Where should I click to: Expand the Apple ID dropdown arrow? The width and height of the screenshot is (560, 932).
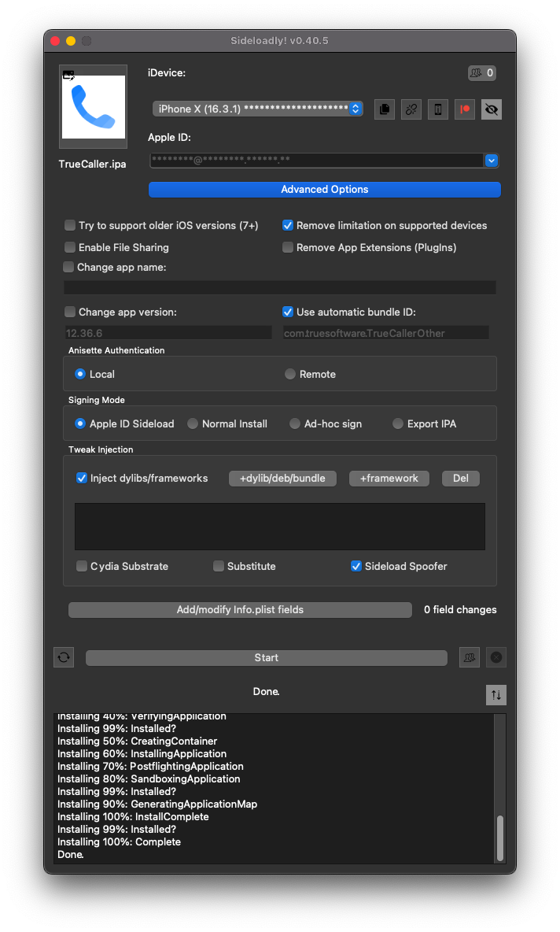(491, 161)
